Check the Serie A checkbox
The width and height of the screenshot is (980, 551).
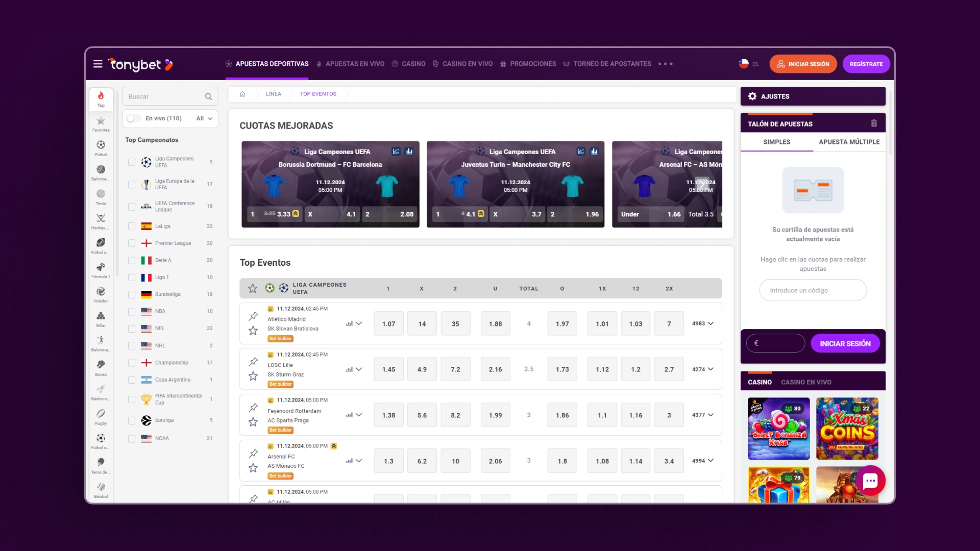coord(132,260)
